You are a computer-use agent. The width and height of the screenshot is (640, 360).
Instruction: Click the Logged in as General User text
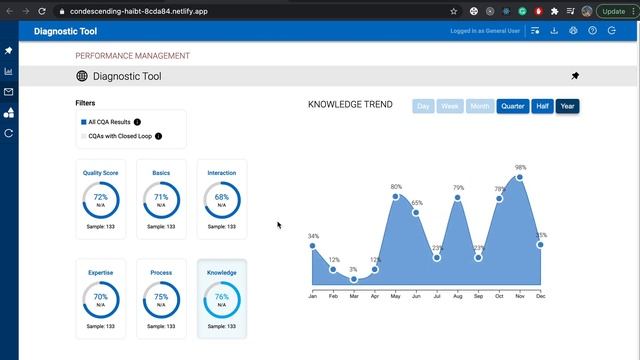(x=485, y=31)
